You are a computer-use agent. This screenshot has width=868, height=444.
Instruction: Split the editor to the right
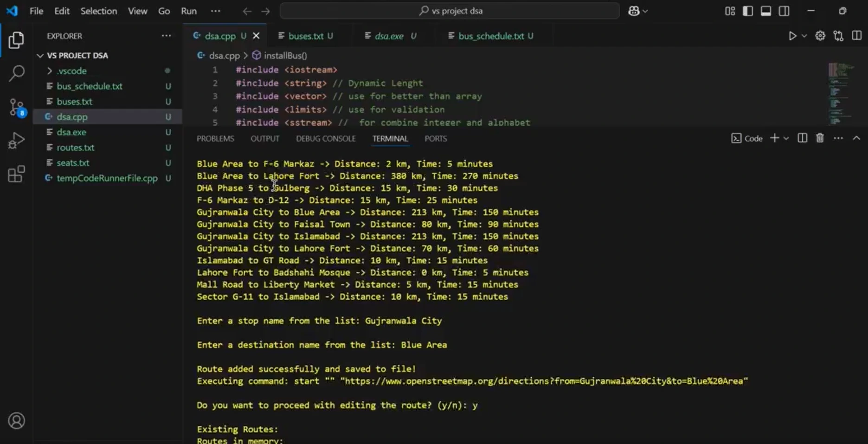point(856,36)
